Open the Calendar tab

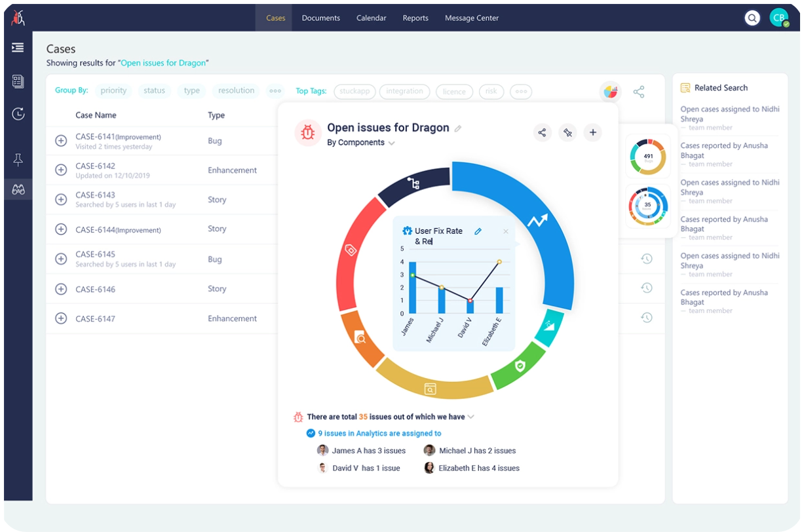point(372,18)
